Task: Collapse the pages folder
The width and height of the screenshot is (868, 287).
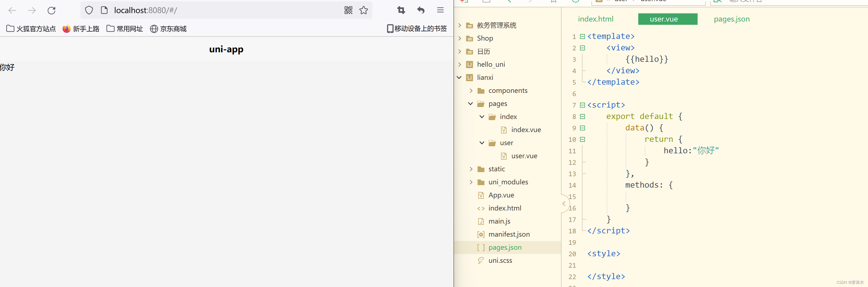Action: (471, 103)
